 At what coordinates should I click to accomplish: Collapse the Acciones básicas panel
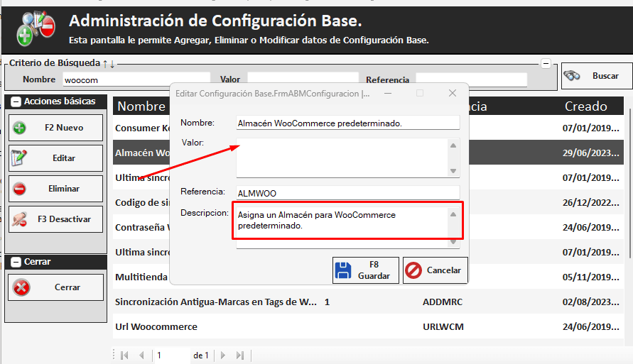tap(16, 101)
